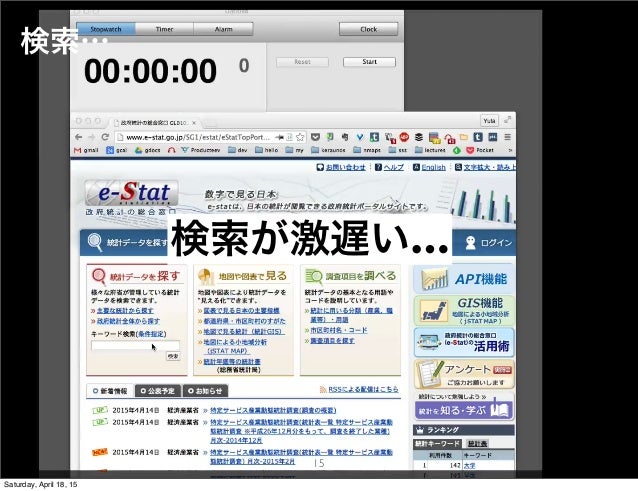
Task: Open the hello bookmarks folder
Action: point(267,150)
